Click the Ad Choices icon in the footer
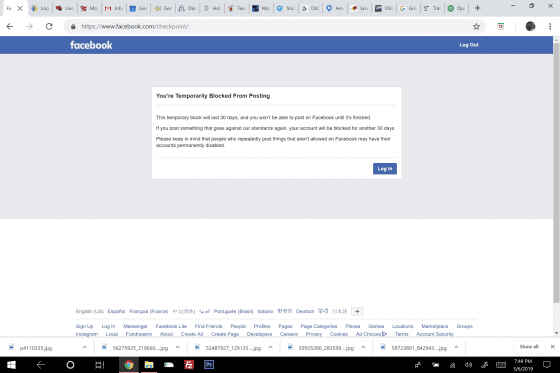 [384, 334]
